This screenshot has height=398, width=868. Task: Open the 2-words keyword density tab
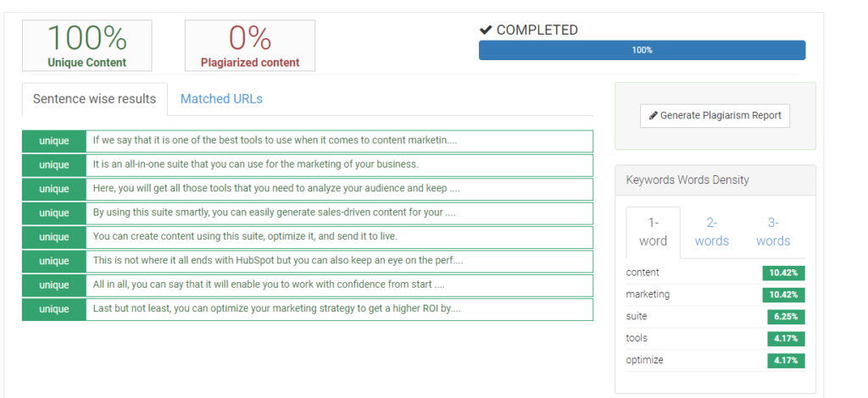tap(711, 231)
